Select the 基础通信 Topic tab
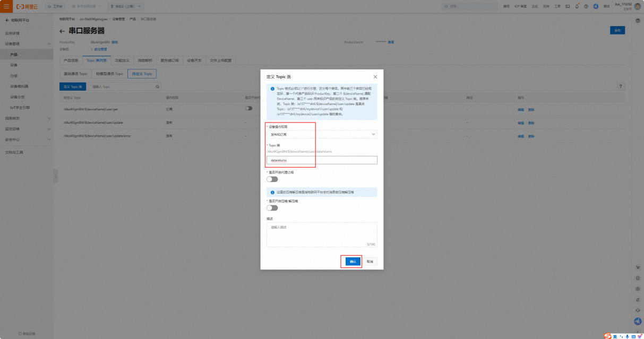644x339 pixels. pos(75,74)
